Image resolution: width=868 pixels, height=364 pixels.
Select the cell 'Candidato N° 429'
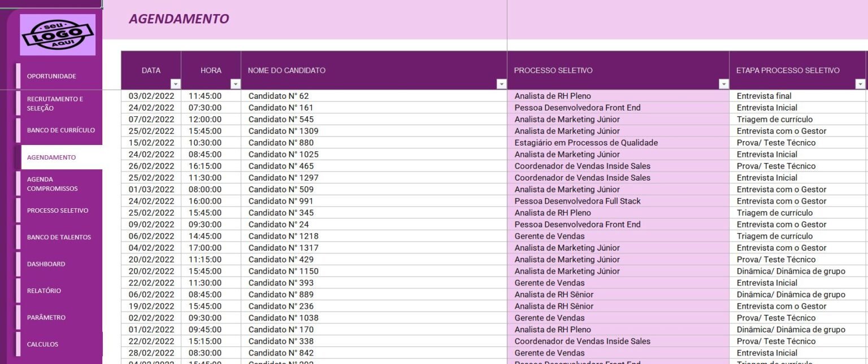click(374, 259)
